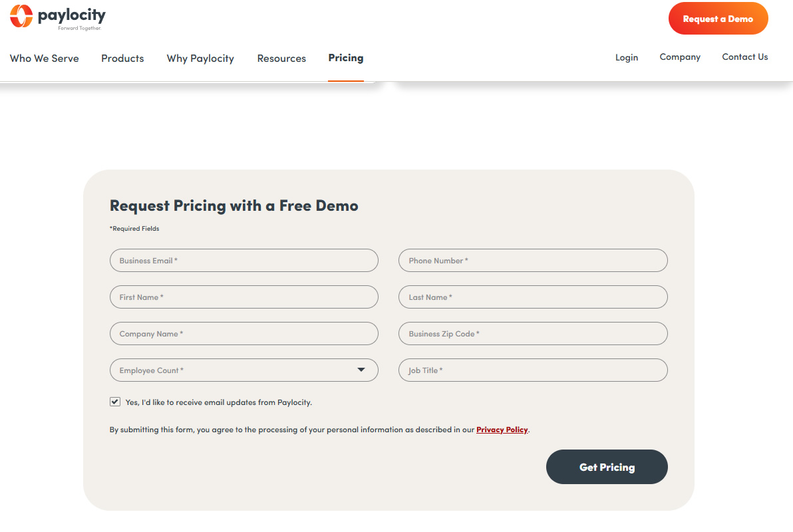Open the Resources menu
Image resolution: width=793 pixels, height=532 pixels.
[281, 59]
